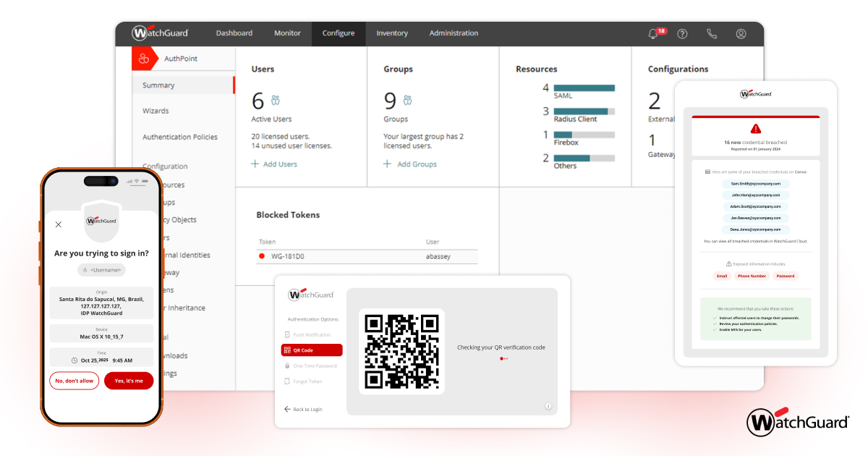
Task: Click Dana.Jones@xyzcompany.com breached credential
Action: [x=755, y=229]
